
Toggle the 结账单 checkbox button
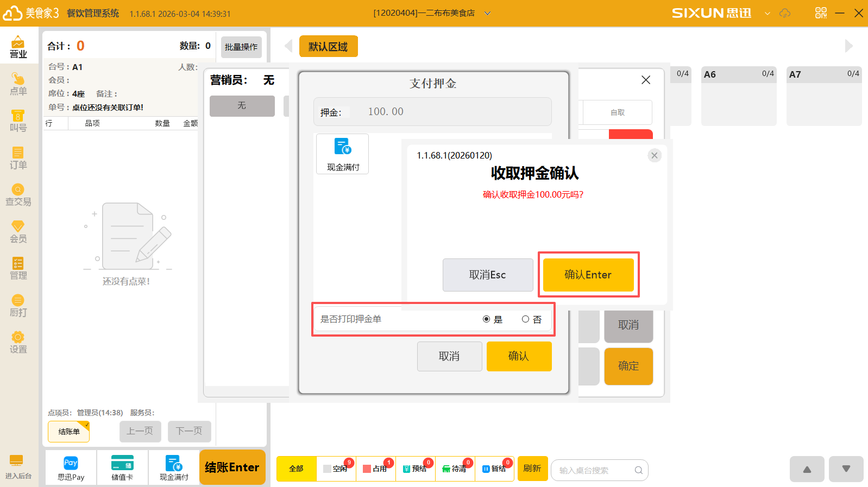tap(69, 432)
